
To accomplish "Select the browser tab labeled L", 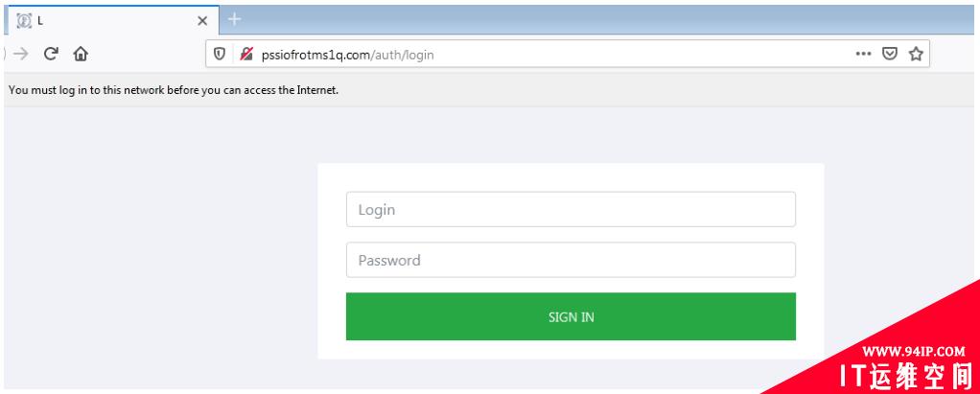I will pyautogui.click(x=111, y=20).
